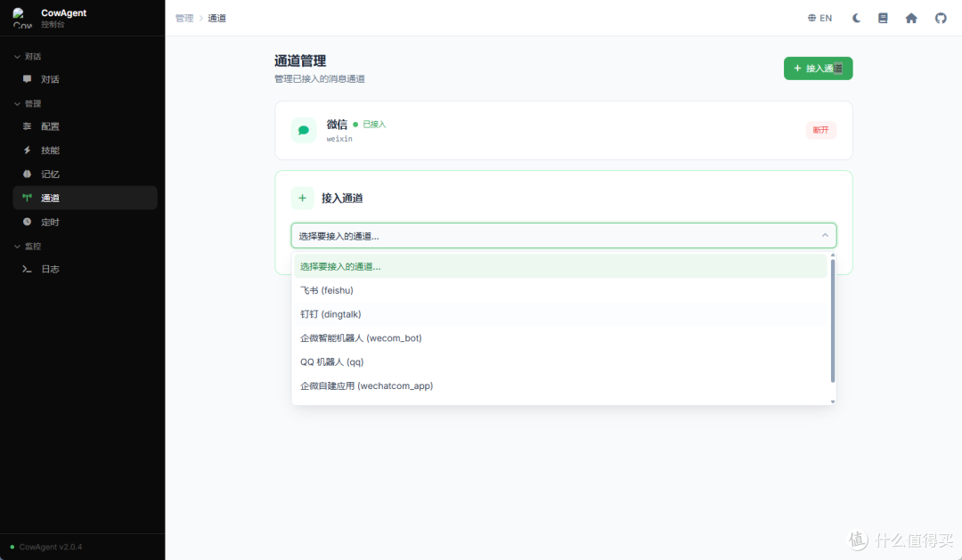Click the dropdown scrollbar up arrow

click(833, 255)
